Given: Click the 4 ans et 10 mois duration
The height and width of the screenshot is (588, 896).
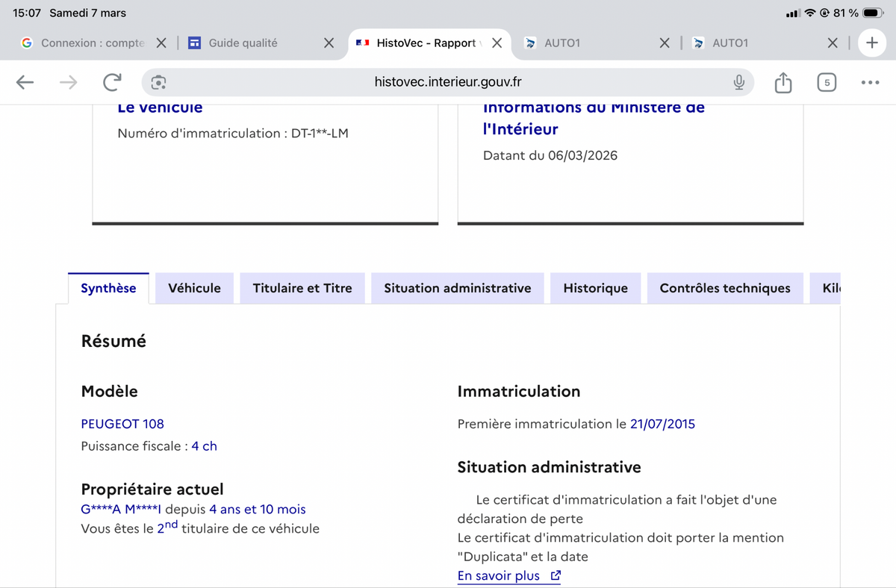Looking at the screenshot, I should click(258, 510).
